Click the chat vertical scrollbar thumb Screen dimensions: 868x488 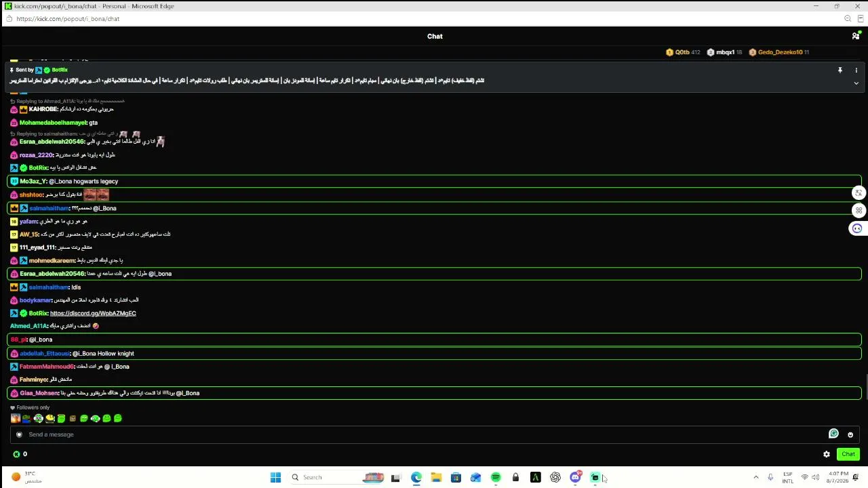coord(866,388)
